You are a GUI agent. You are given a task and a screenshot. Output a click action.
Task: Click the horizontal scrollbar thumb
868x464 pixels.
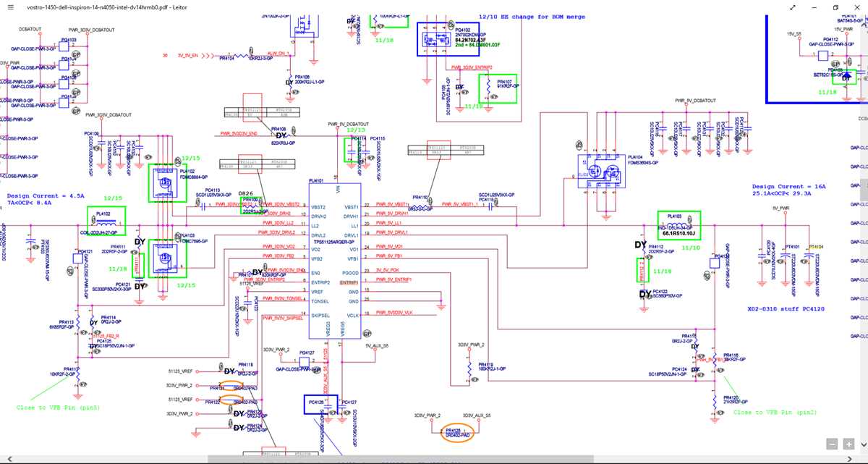tap(401, 460)
